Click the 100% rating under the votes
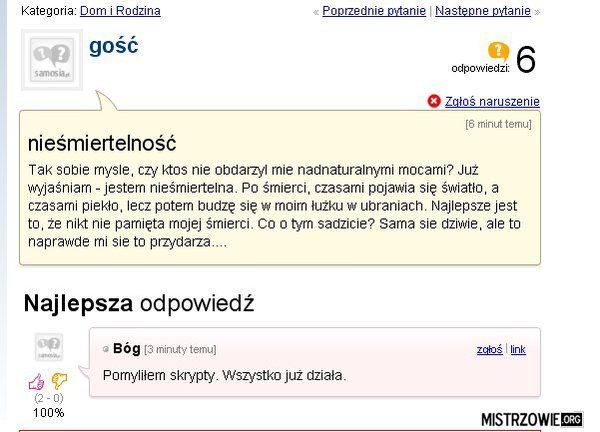This screenshot has height=432, width=600. click(49, 413)
